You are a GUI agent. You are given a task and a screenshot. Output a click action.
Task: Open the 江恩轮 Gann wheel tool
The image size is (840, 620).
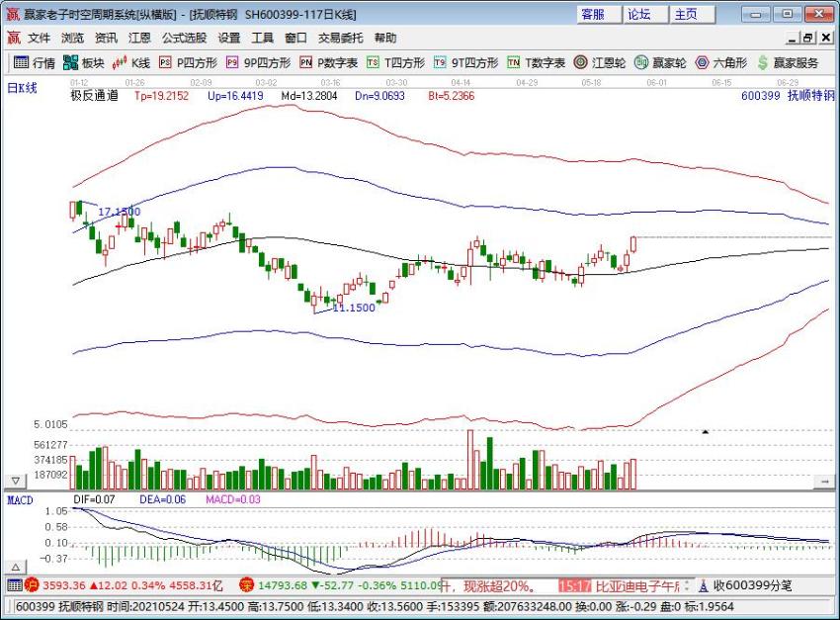pyautogui.click(x=600, y=63)
